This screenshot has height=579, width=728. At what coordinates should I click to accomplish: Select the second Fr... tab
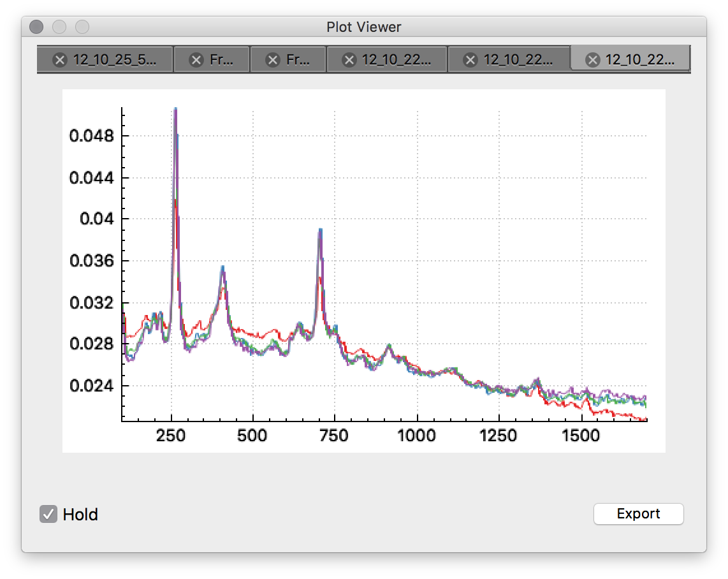point(298,60)
